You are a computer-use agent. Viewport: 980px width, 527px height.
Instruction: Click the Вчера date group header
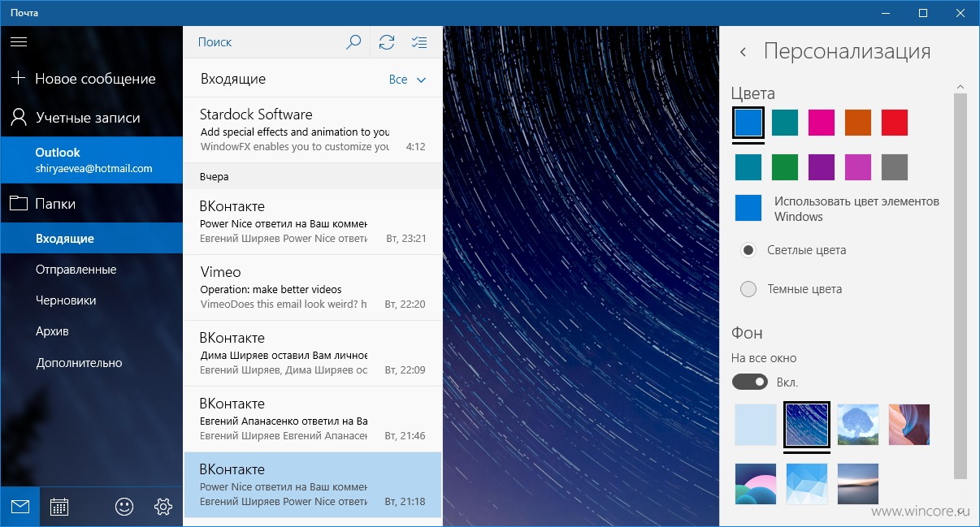coord(313,176)
